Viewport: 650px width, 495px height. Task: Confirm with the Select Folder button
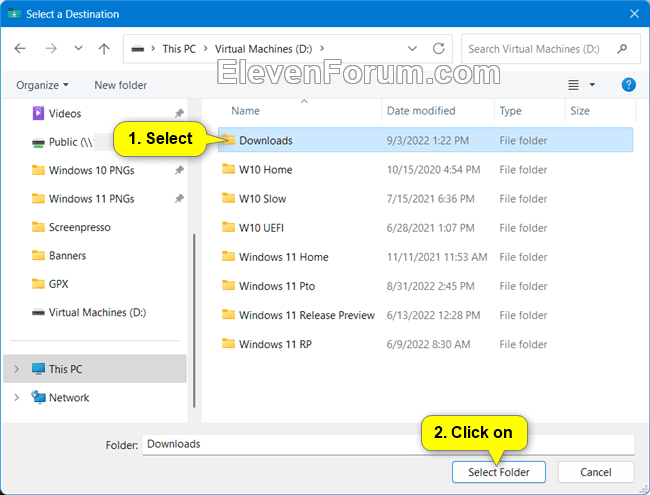[499, 472]
